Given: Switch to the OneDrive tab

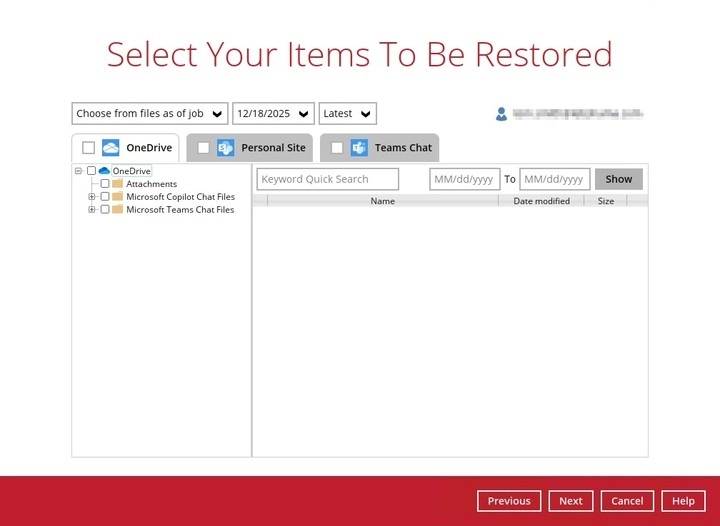Looking at the screenshot, I should pos(125,148).
